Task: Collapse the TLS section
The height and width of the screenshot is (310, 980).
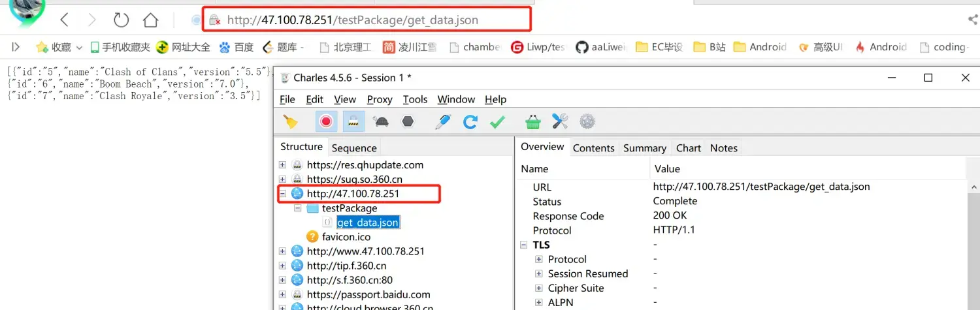Action: click(523, 245)
